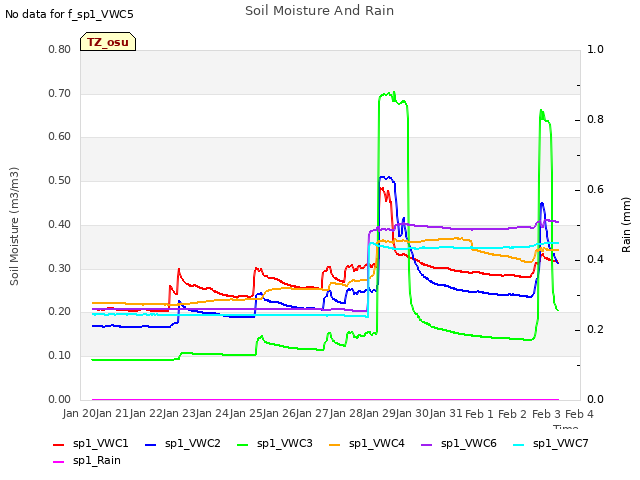Click the orange sp1_VWC4 legend swatch

coord(335,445)
